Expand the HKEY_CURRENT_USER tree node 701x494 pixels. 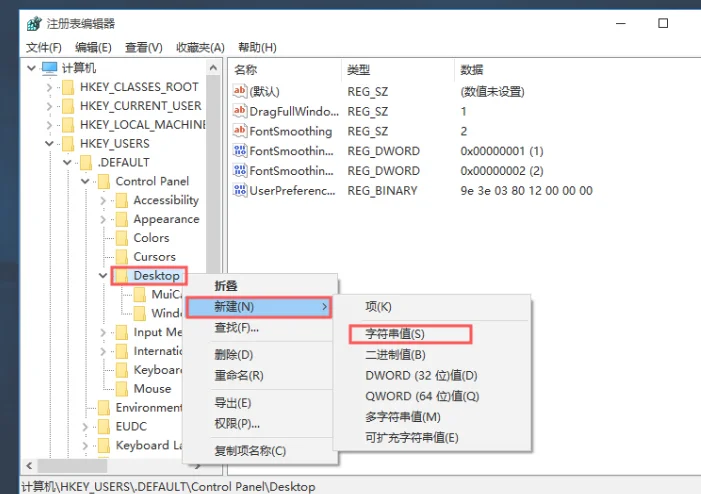click(49, 106)
